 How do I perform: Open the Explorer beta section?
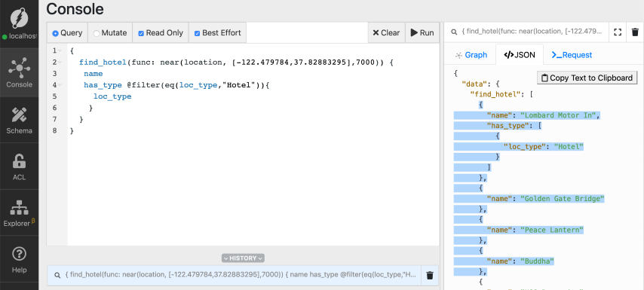point(20,213)
